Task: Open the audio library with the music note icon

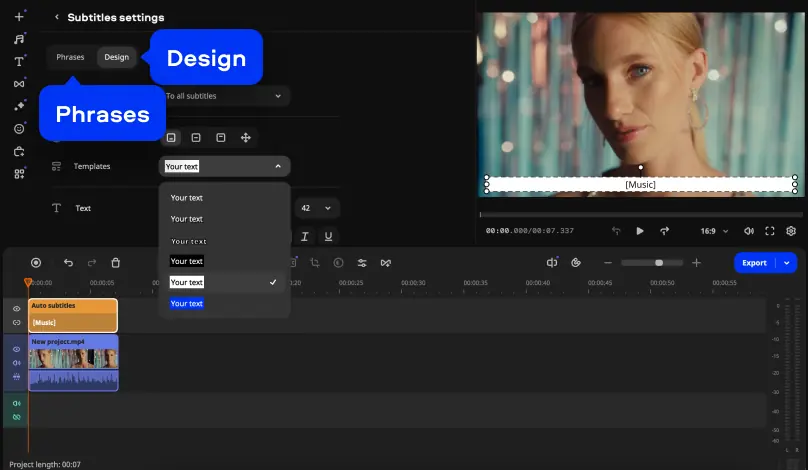Action: point(19,39)
